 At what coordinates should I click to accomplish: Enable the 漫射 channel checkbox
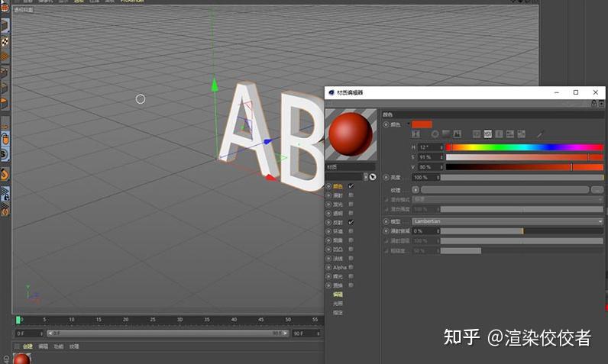coord(351,195)
